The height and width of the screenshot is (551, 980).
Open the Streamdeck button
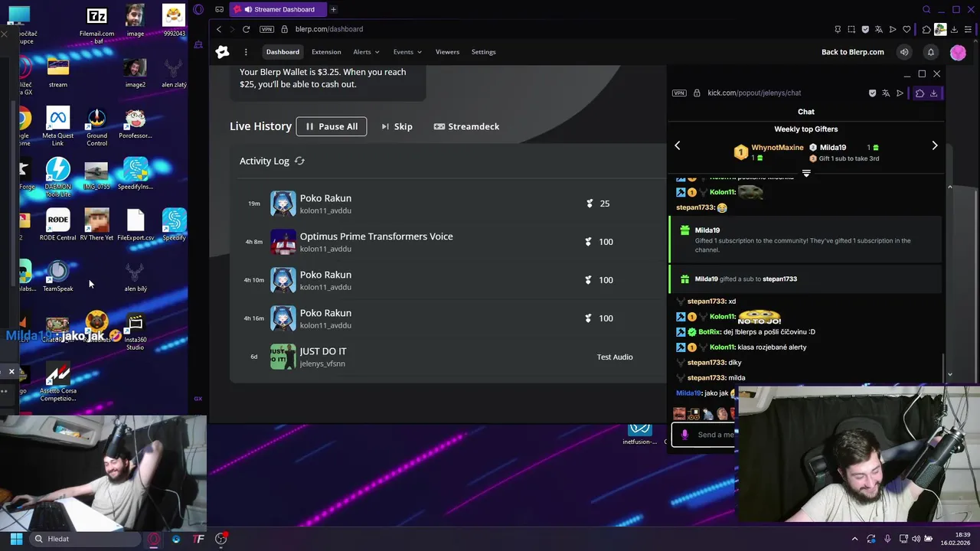click(x=466, y=126)
